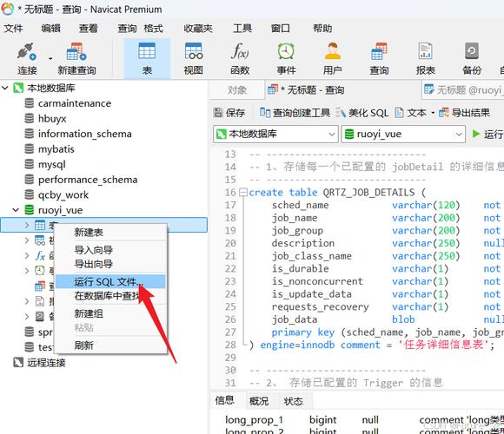Choose 运行 SQL 文件 in the context menu
The width and height of the screenshot is (504, 434).
110,282
